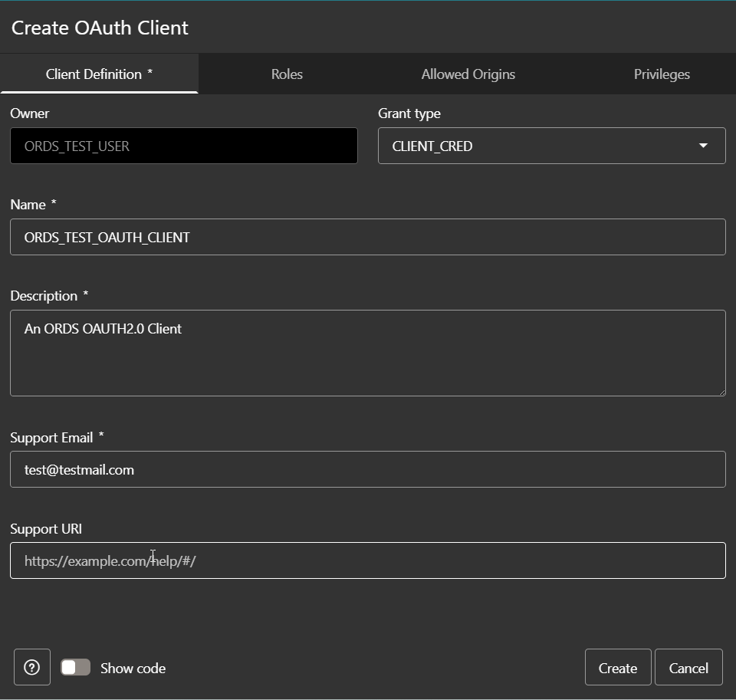This screenshot has height=700, width=736.
Task: Click the Name field with ORDS_TEST_OAUTH_CLIENT
Action: point(368,237)
